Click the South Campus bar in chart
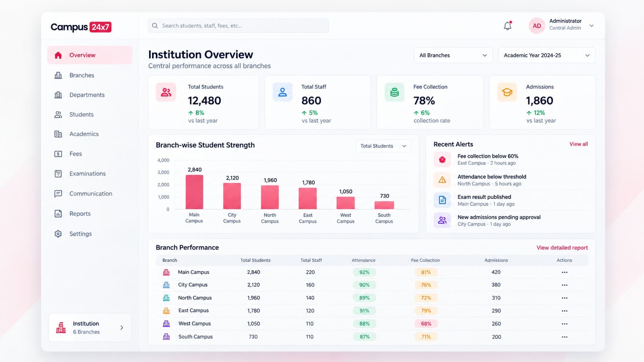The height and width of the screenshot is (362, 644). coord(384,205)
